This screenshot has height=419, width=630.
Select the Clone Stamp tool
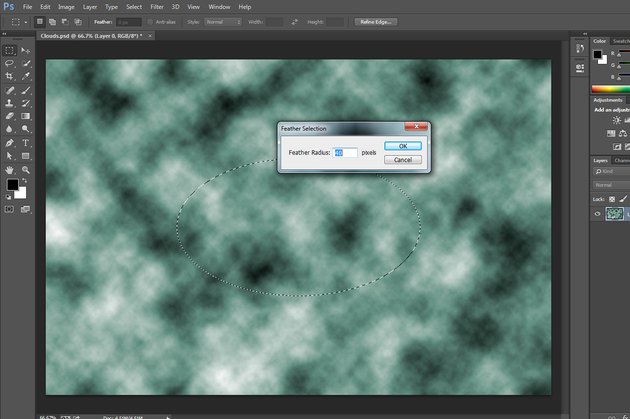9,103
